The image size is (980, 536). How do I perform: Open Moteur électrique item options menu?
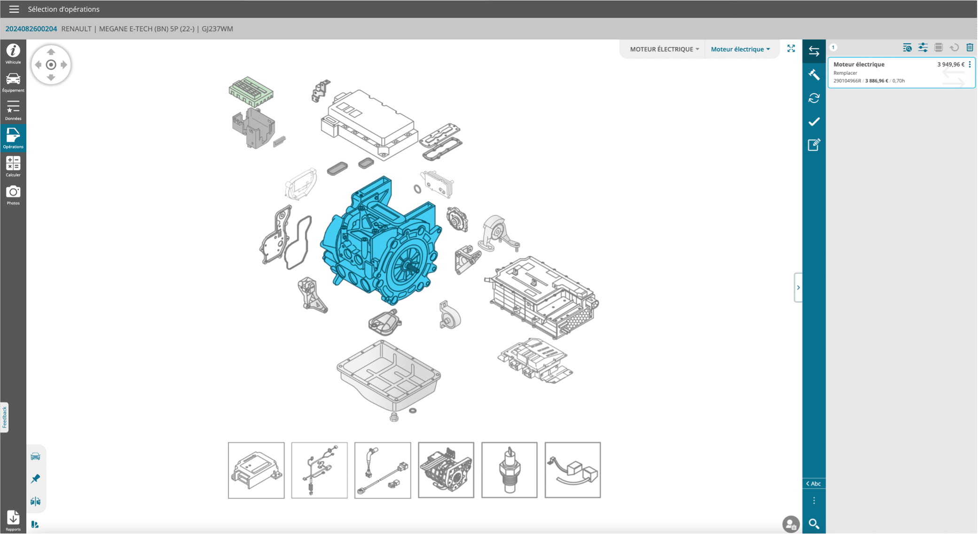(970, 64)
